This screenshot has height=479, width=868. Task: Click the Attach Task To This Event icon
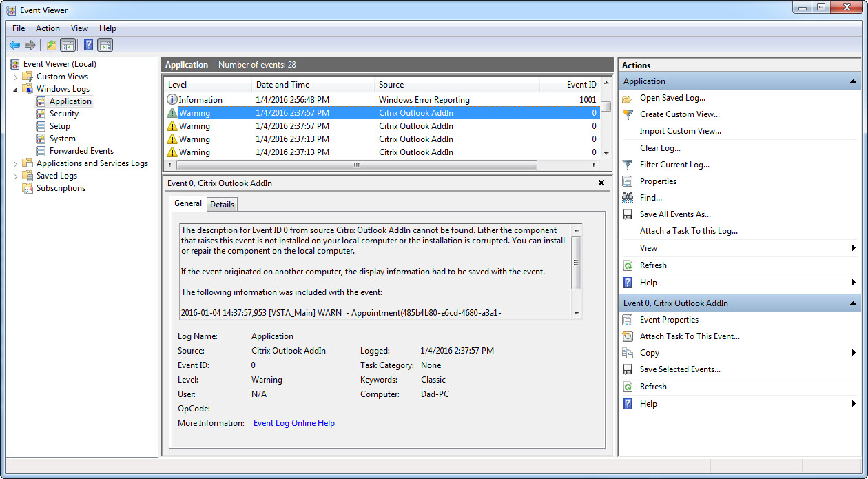(x=628, y=336)
